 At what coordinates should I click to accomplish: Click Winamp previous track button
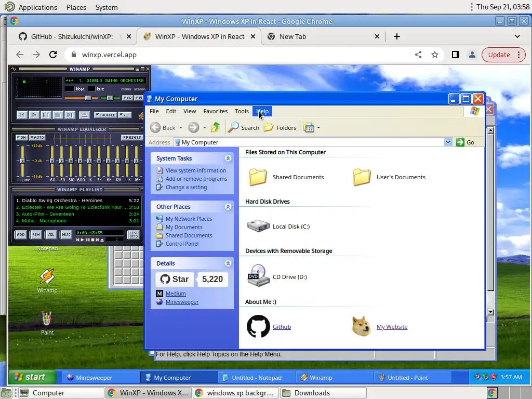coord(22,115)
